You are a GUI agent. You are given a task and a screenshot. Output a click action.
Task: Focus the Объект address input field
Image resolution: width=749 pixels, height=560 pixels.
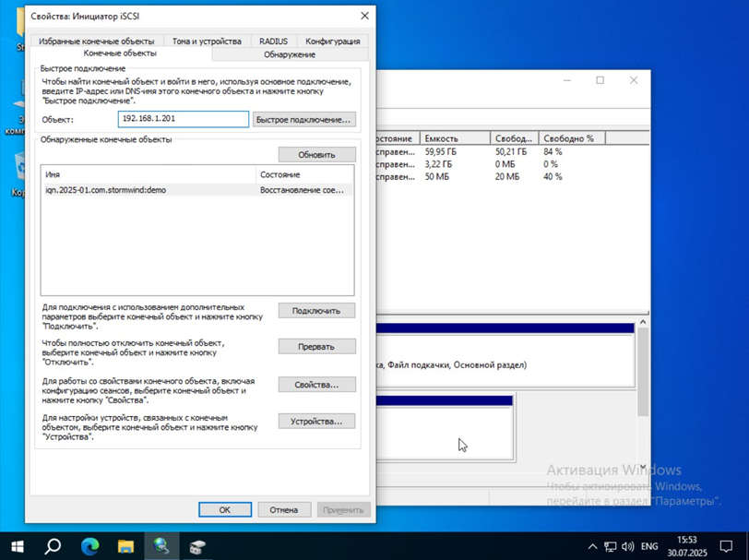(x=184, y=119)
